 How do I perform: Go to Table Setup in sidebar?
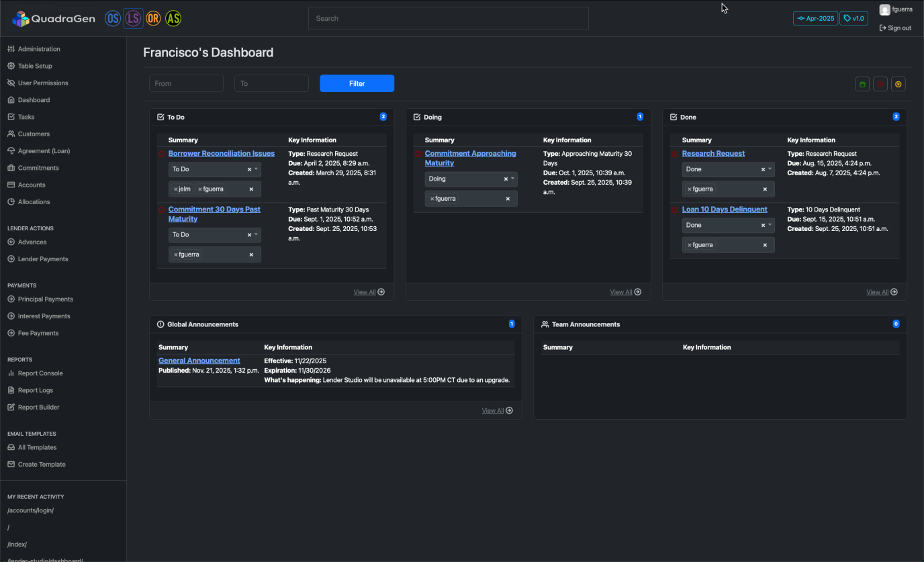[35, 66]
